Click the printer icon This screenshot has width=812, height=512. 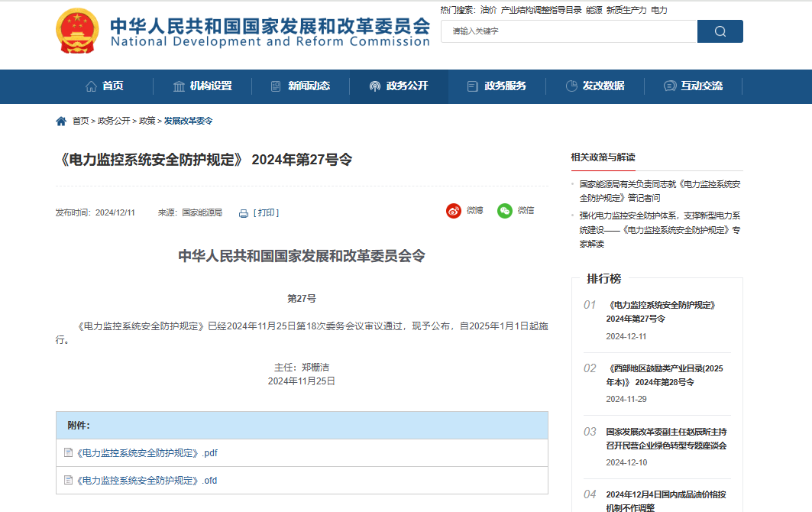pyautogui.click(x=244, y=213)
